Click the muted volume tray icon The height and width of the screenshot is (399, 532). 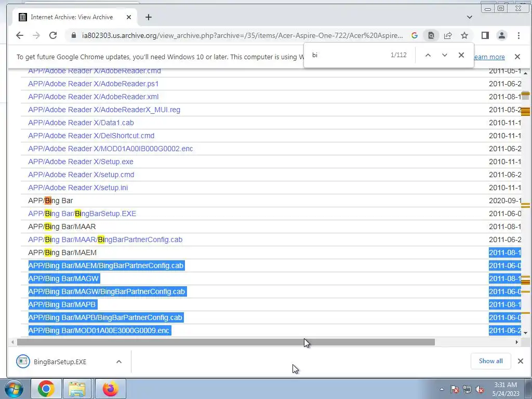pyautogui.click(x=480, y=389)
